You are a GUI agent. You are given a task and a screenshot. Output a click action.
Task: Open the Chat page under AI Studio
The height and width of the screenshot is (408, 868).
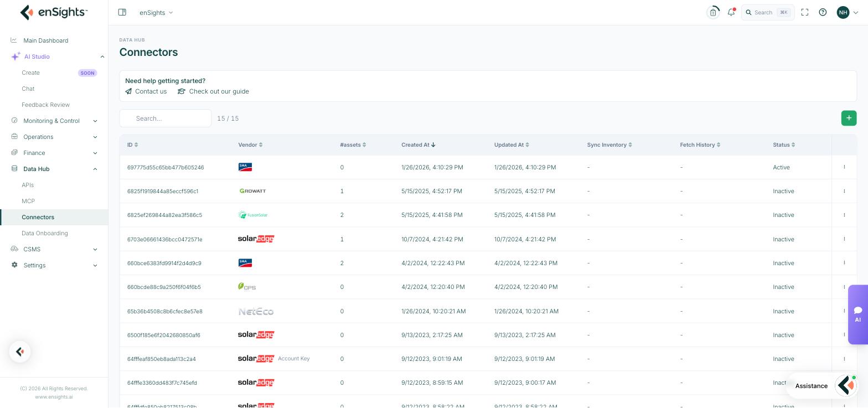click(28, 89)
